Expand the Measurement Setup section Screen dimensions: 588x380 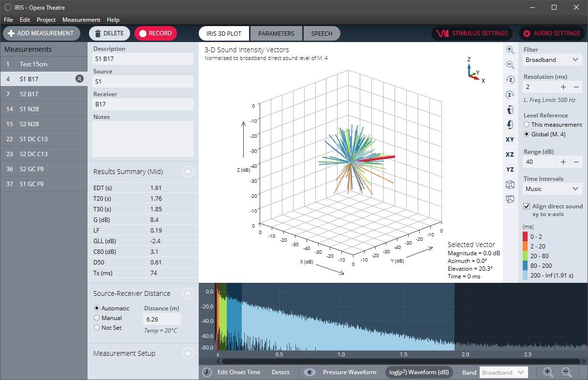pyautogui.click(x=188, y=353)
